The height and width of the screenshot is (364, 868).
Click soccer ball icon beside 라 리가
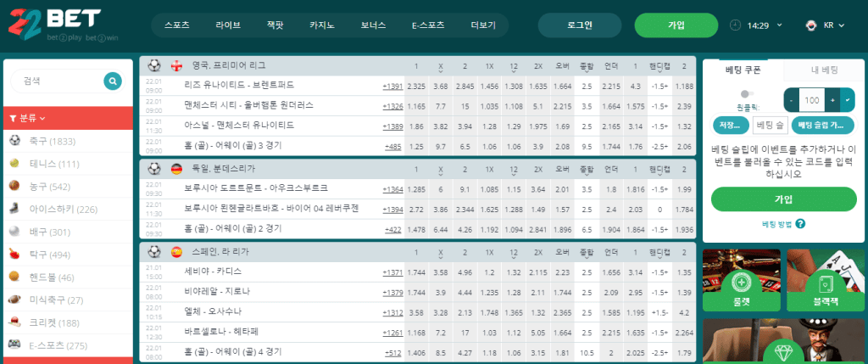point(154,252)
